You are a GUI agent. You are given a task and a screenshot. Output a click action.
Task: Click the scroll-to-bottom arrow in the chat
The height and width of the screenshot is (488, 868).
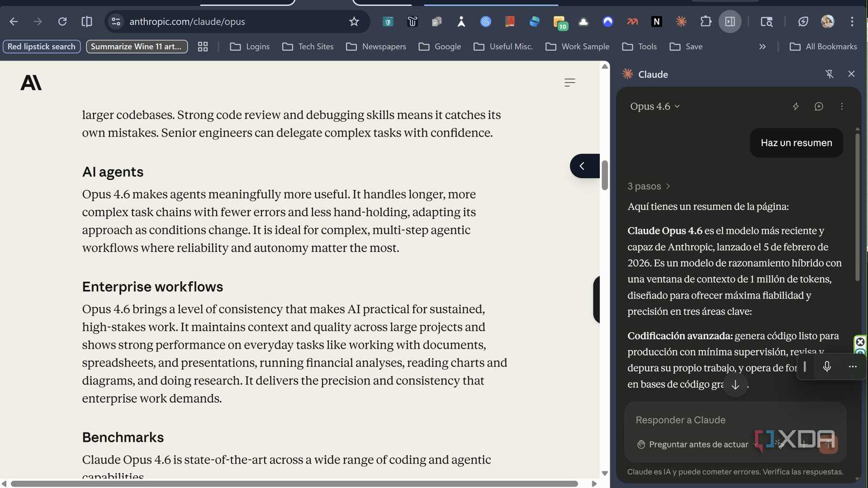[735, 385]
